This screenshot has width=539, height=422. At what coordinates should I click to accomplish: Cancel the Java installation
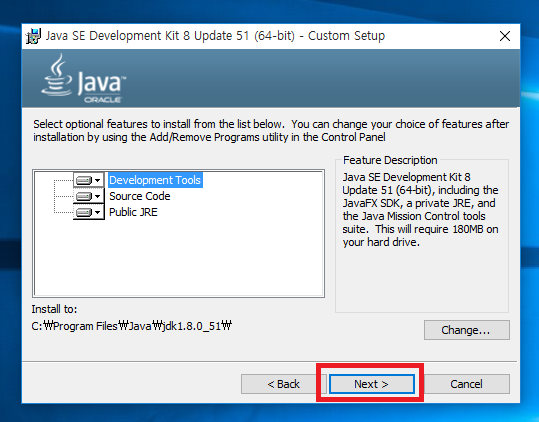466,384
